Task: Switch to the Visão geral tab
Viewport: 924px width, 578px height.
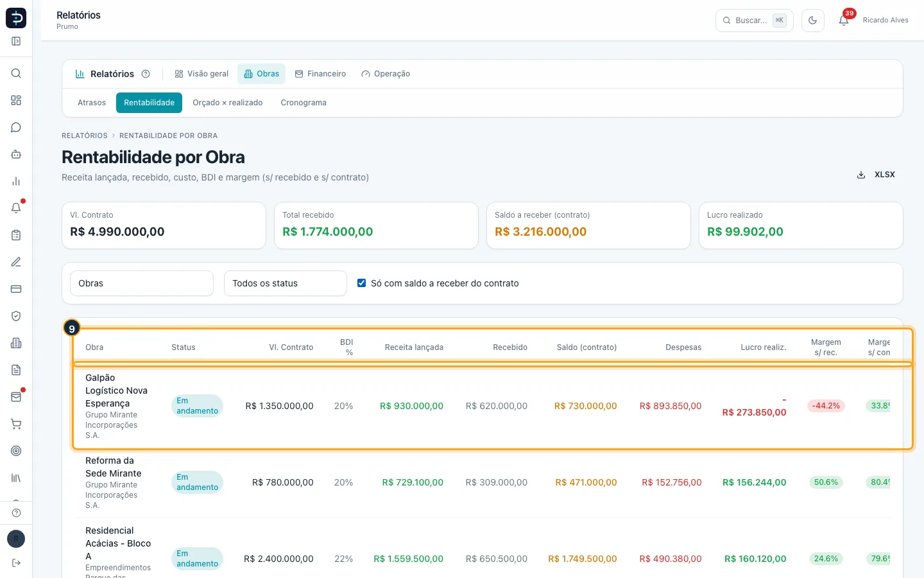Action: pos(201,74)
